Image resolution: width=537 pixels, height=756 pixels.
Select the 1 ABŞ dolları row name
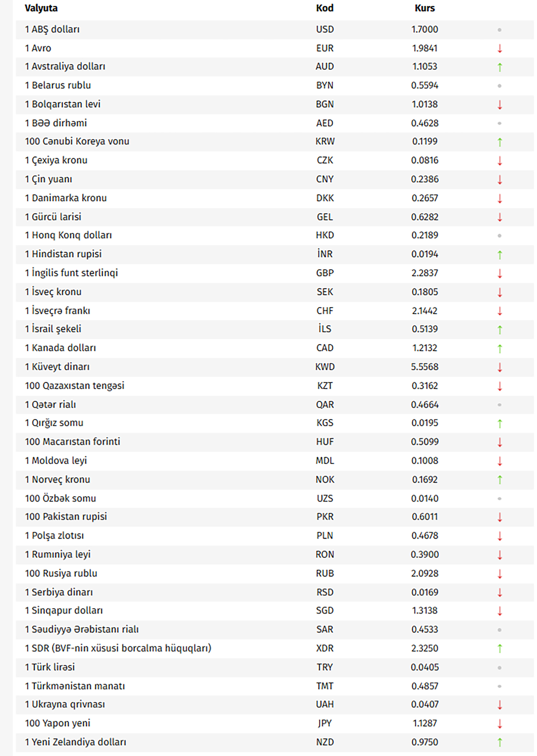[52, 29]
